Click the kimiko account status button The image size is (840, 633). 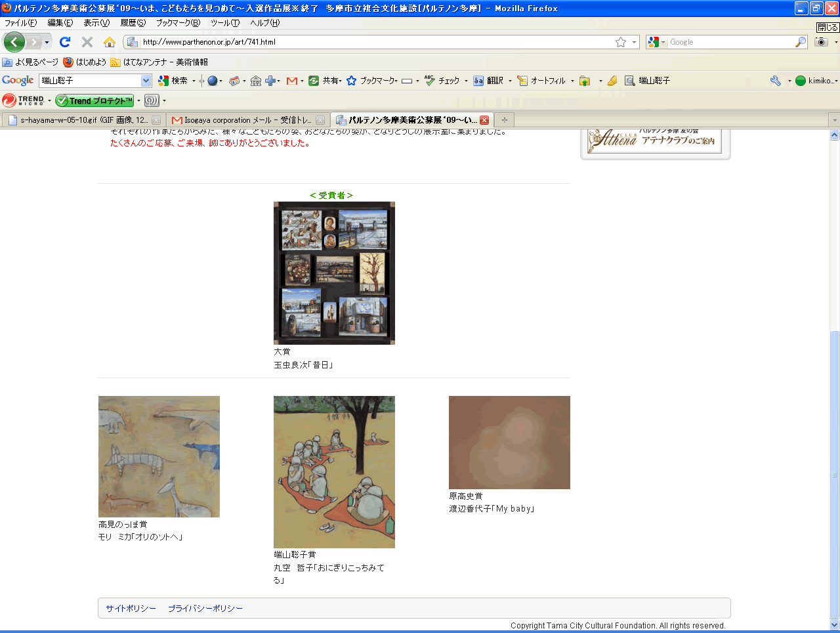coord(816,81)
